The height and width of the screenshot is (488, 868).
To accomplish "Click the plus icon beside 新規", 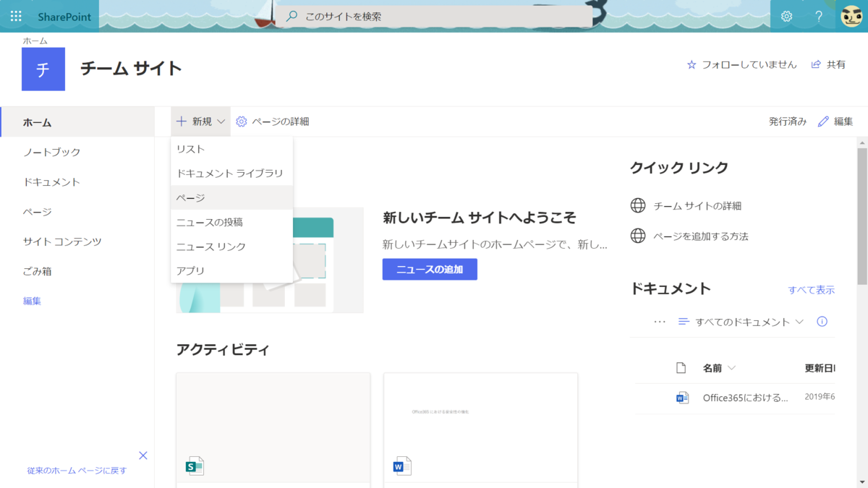I will [x=182, y=121].
